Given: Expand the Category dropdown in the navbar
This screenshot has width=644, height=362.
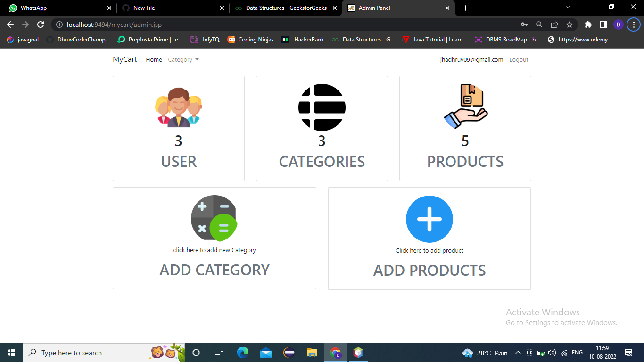Looking at the screenshot, I should [x=183, y=59].
